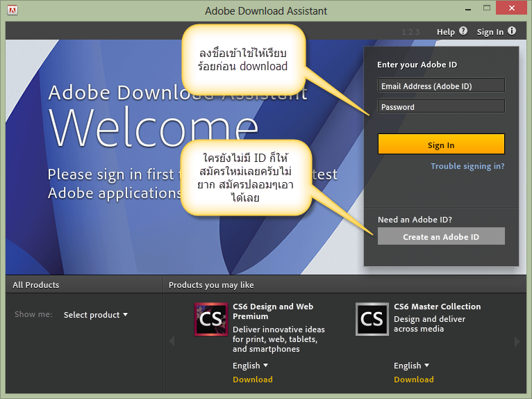Click the yellow Sign In button
532x399 pixels.
441,145
